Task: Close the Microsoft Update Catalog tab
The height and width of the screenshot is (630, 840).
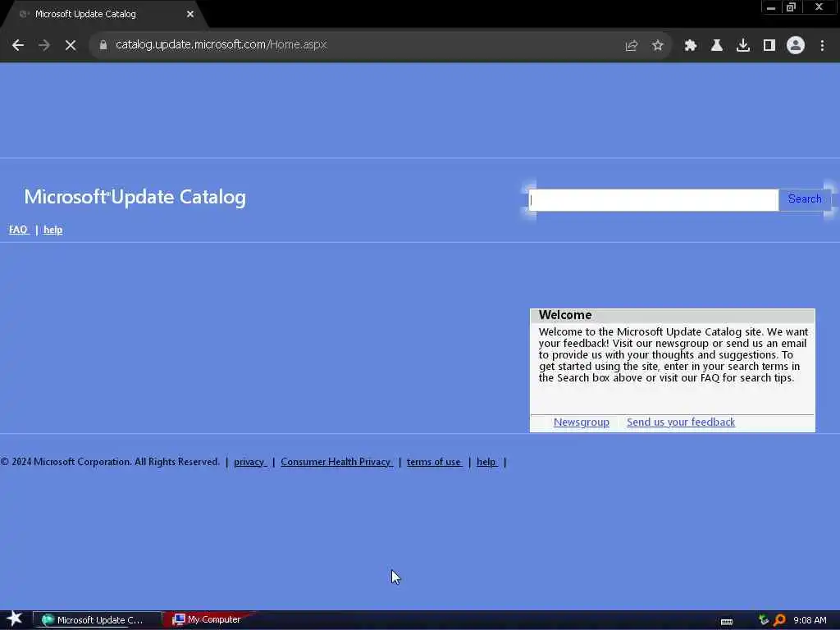Action: click(190, 14)
